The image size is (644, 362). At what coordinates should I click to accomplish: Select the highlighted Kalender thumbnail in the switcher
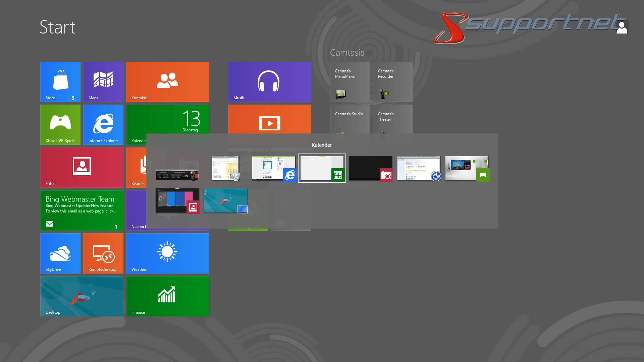click(322, 168)
